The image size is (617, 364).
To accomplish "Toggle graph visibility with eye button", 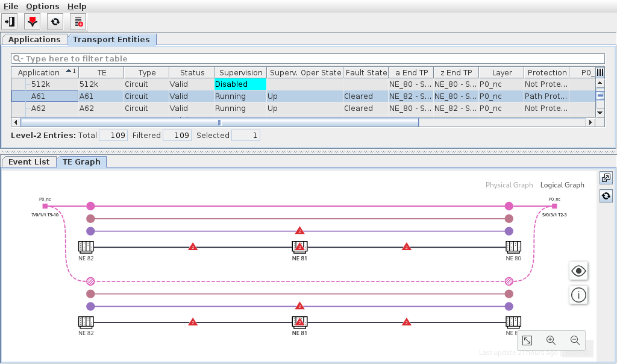I will pyautogui.click(x=578, y=271).
